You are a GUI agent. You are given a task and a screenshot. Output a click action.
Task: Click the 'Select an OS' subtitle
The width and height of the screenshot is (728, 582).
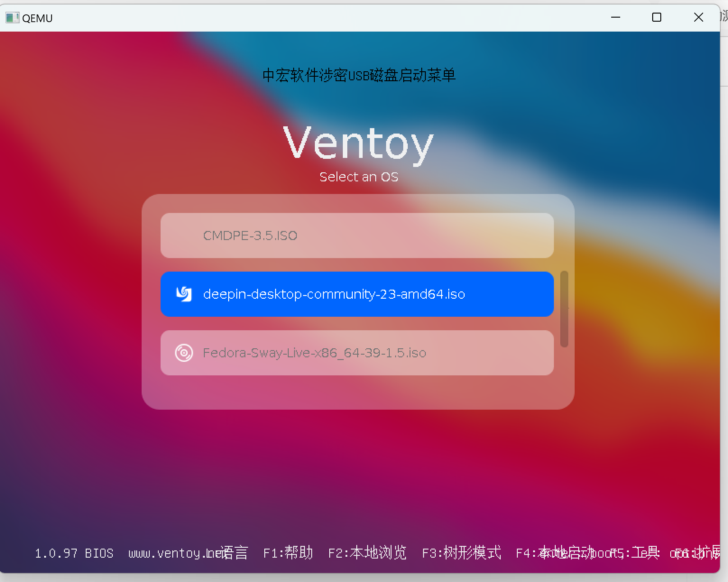point(359,177)
